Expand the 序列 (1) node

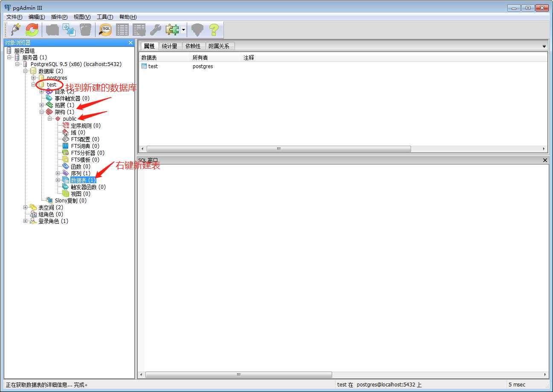[58, 173]
